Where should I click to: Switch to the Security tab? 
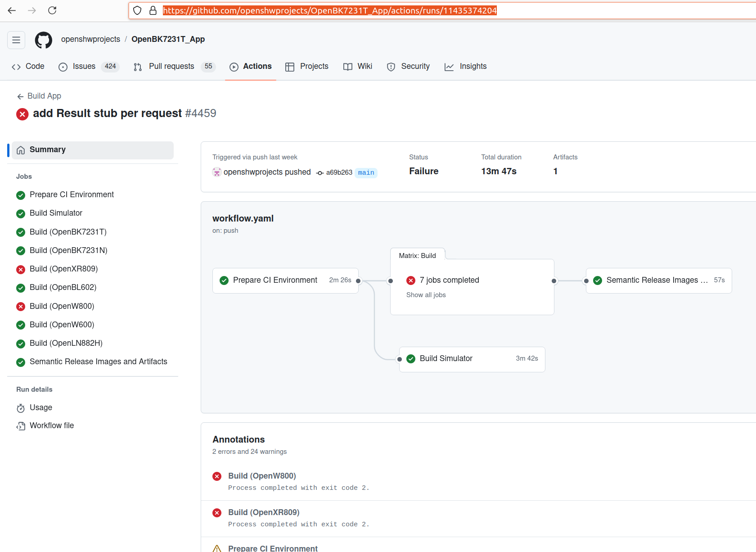click(408, 66)
